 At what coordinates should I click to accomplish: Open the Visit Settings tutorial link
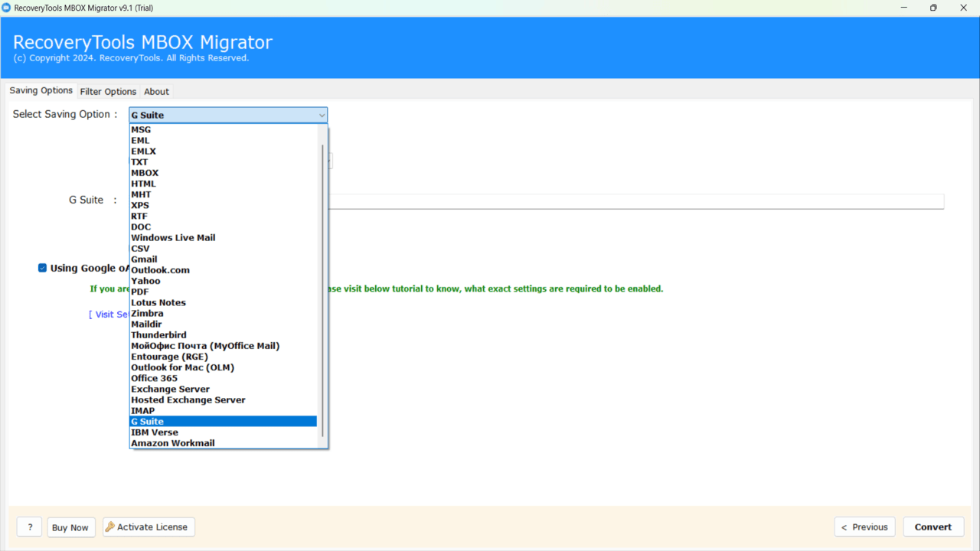pos(108,315)
